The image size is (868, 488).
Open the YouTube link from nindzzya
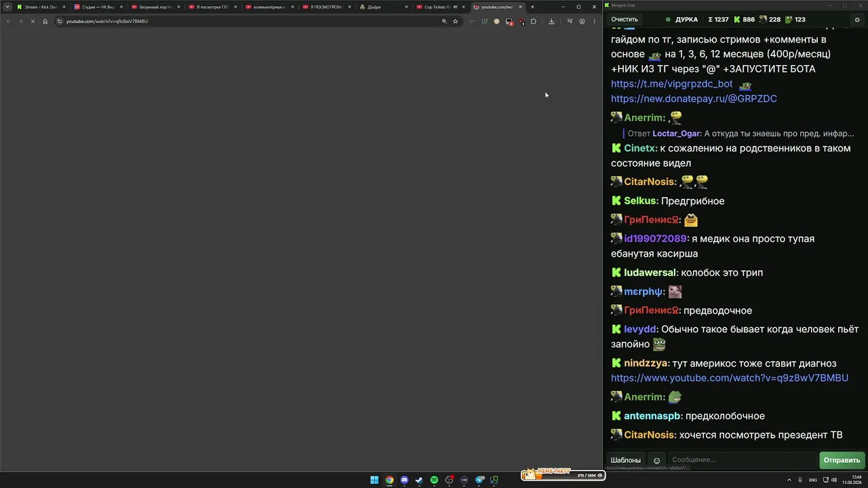730,378
